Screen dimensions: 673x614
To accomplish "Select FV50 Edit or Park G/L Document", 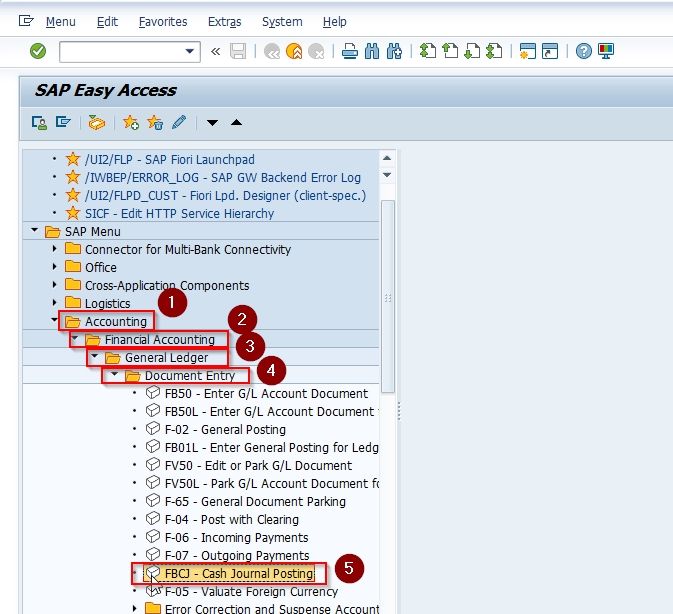I will [x=258, y=466].
